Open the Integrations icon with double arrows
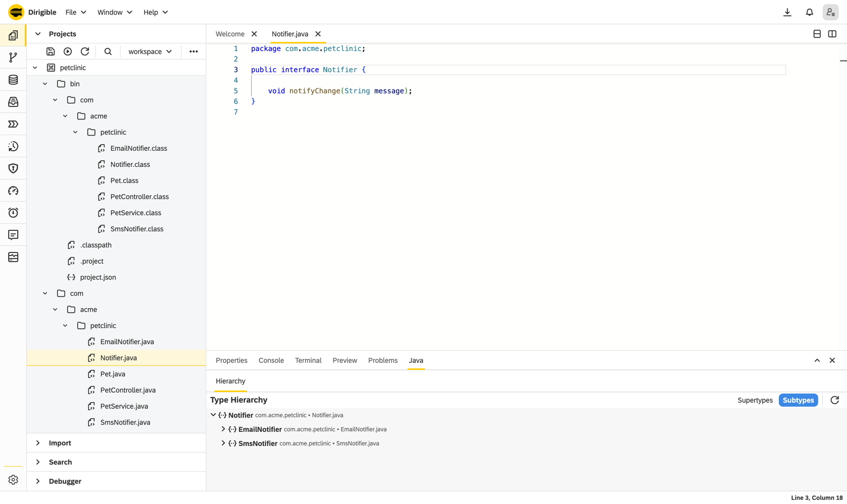Image resolution: width=847 pixels, height=504 pixels. click(x=13, y=124)
